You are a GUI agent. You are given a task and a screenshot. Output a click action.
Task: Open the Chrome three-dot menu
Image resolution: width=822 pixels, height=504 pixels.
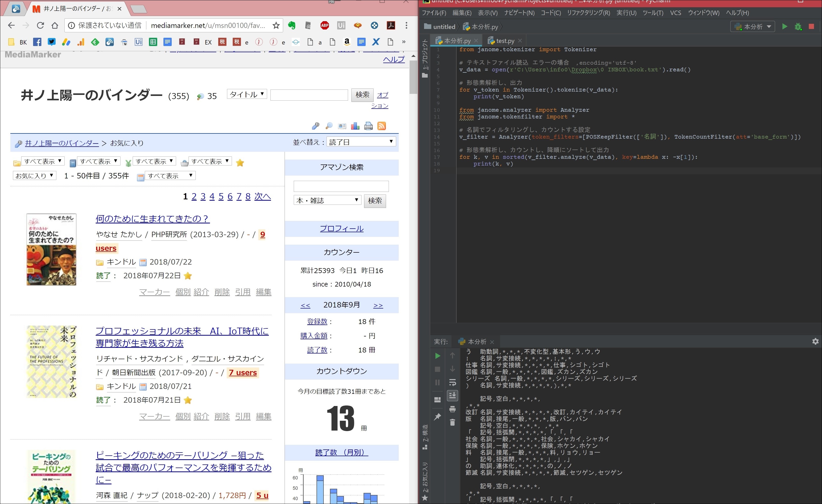click(x=406, y=25)
